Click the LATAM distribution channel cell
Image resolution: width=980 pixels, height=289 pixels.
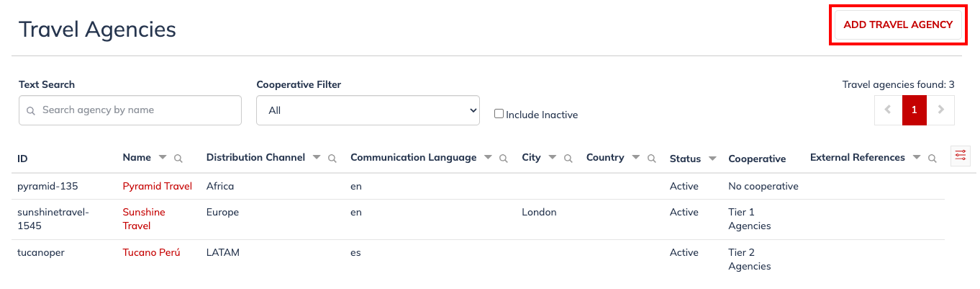tap(223, 253)
